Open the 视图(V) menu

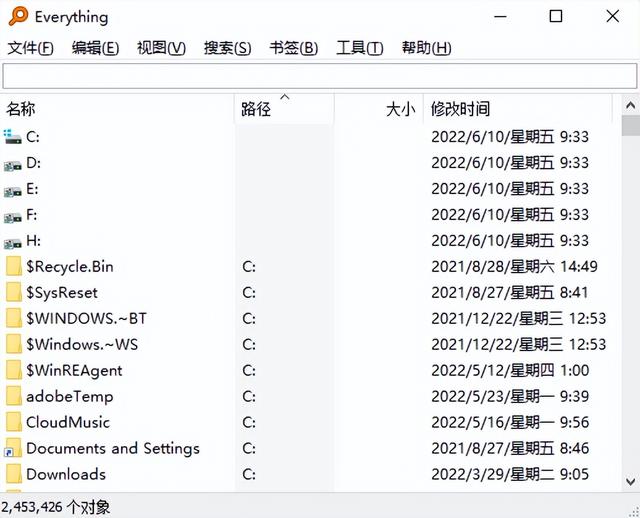click(x=161, y=48)
